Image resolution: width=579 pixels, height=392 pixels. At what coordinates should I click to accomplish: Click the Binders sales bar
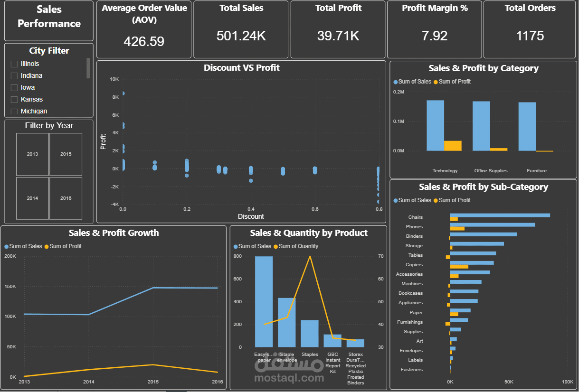coord(484,234)
